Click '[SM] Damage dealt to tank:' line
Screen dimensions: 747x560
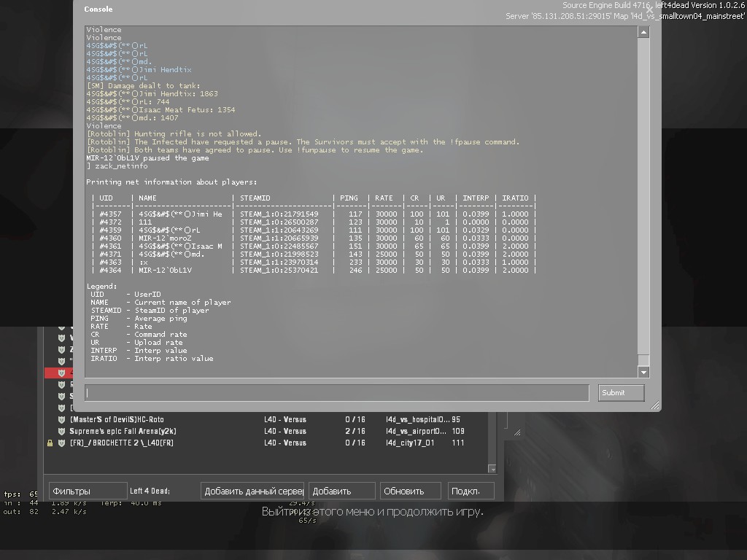(144, 86)
